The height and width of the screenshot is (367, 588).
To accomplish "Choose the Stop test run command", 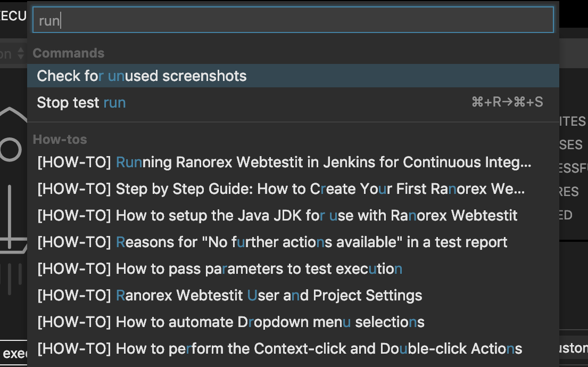I will 81,102.
